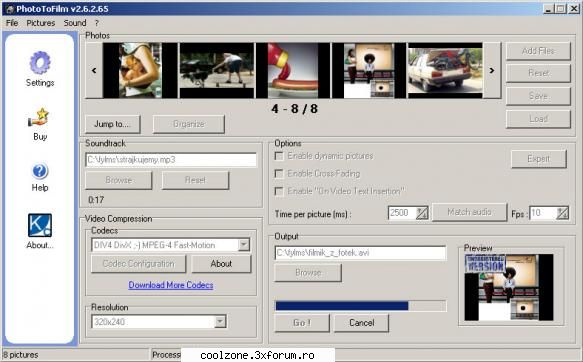This screenshot has height=362, width=583.
Task: Click the Add Files button
Action: click(538, 51)
